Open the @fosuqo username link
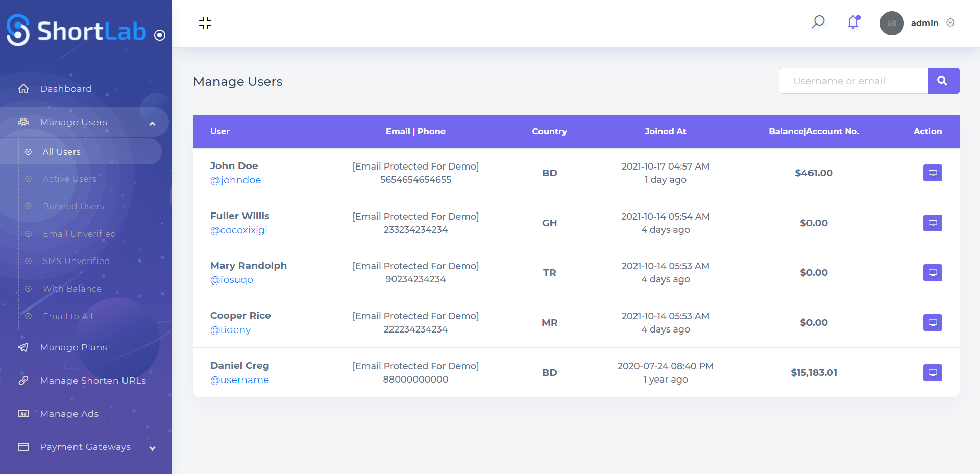 [x=232, y=280]
